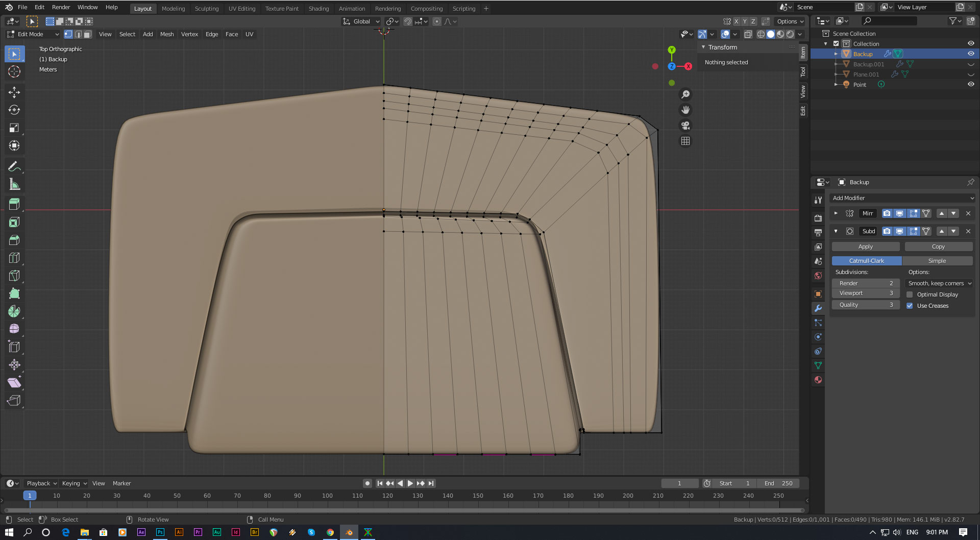The height and width of the screenshot is (540, 980).
Task: Select the Extrude Region tool
Action: coord(14,204)
